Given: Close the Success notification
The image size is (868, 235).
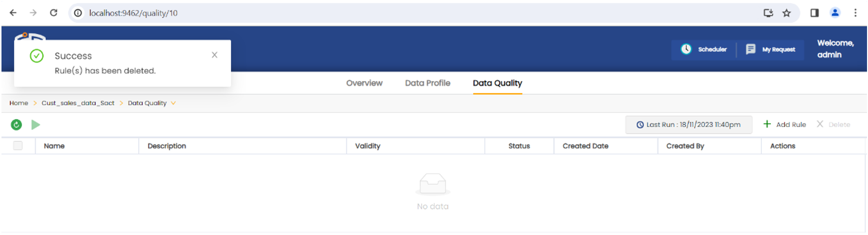Looking at the screenshot, I should 215,55.
